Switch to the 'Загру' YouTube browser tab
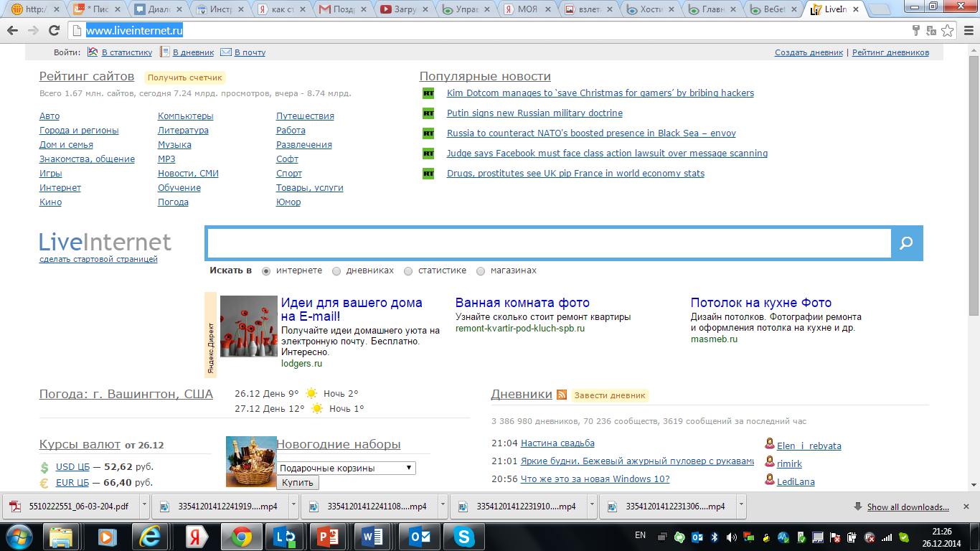The height and width of the screenshot is (551, 980). pos(405,9)
